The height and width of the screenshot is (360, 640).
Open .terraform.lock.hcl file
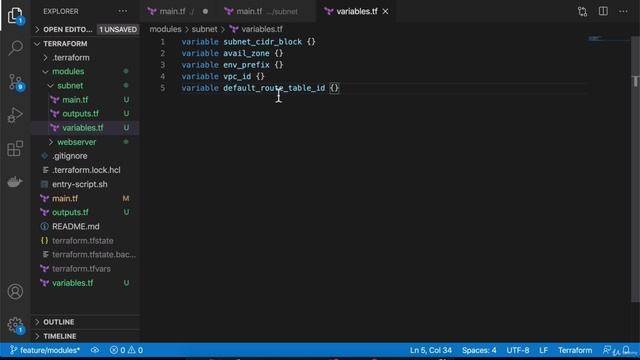pos(86,170)
